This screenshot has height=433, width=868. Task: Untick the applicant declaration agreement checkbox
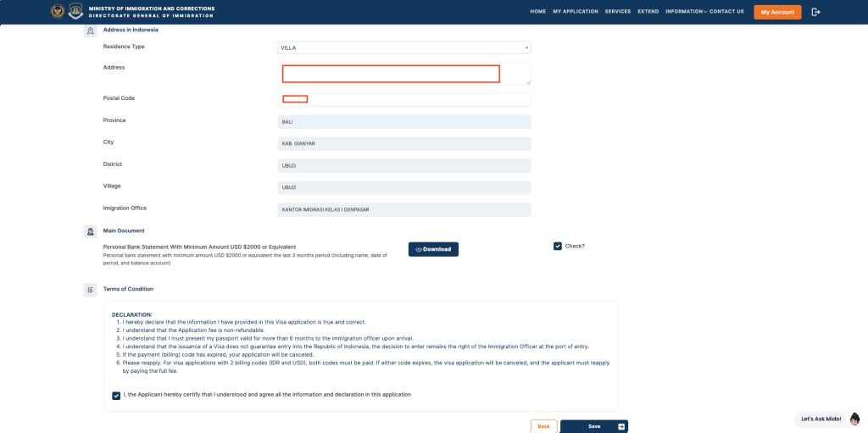115,396
